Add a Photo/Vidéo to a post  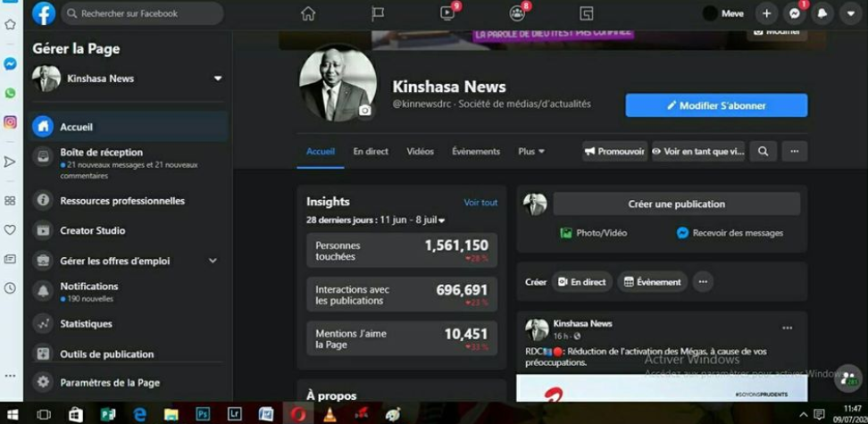pyautogui.click(x=594, y=233)
